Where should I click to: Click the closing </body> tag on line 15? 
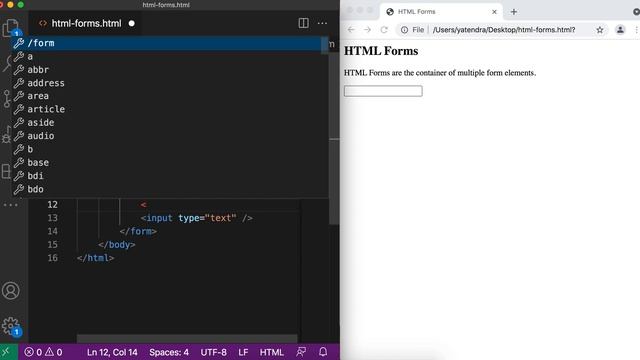coord(117,244)
